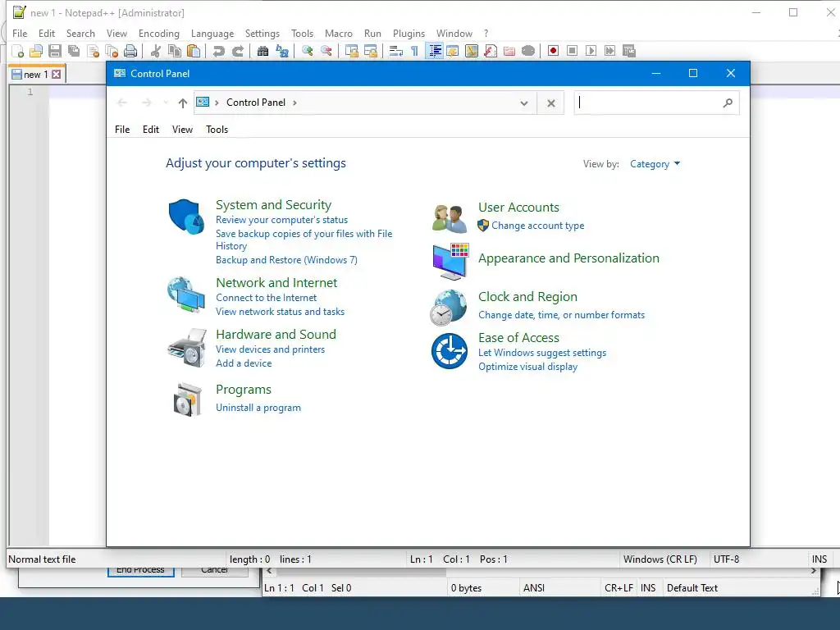Click the Replace icon in Notepad++ toolbar
The width and height of the screenshot is (840, 630).
tap(282, 51)
